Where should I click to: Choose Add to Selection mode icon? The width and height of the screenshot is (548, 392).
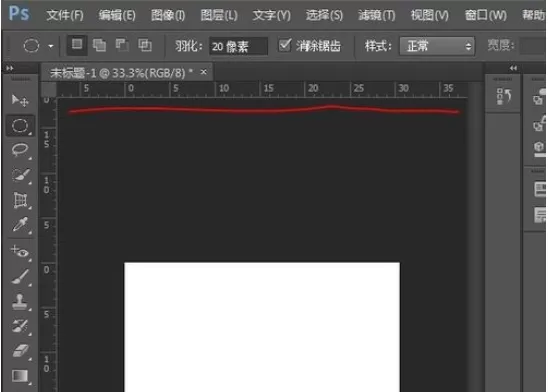[x=99, y=45]
